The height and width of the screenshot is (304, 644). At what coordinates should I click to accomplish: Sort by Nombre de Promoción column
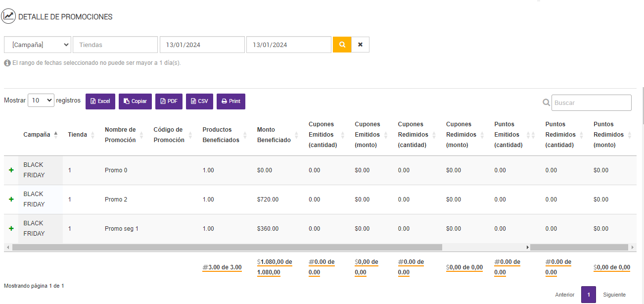pos(123,135)
